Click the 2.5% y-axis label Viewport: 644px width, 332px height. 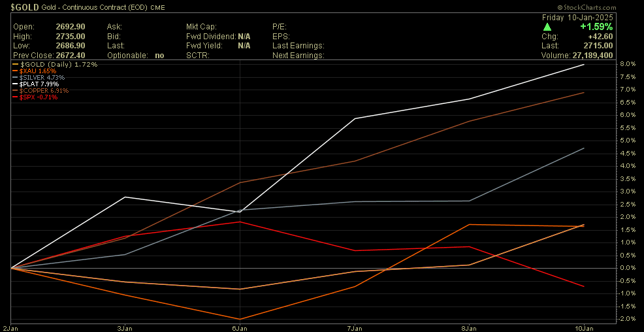click(x=628, y=204)
